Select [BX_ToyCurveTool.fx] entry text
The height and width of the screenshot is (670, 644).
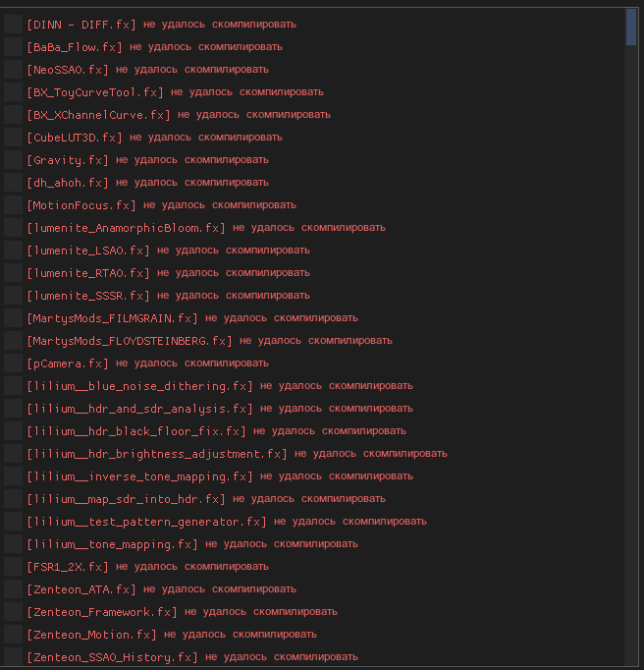point(175,92)
